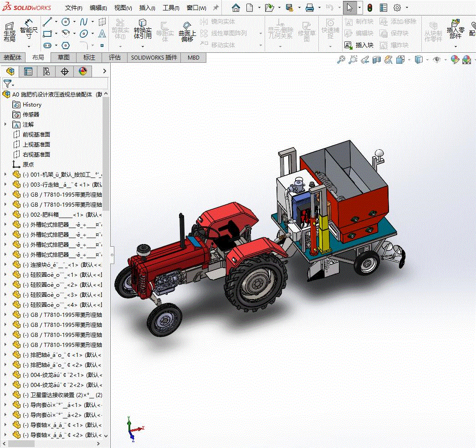Image resolution: width=476 pixels, height=448 pixels.
Task: Open the Select tool dropdown arrow
Action: coord(359,8)
